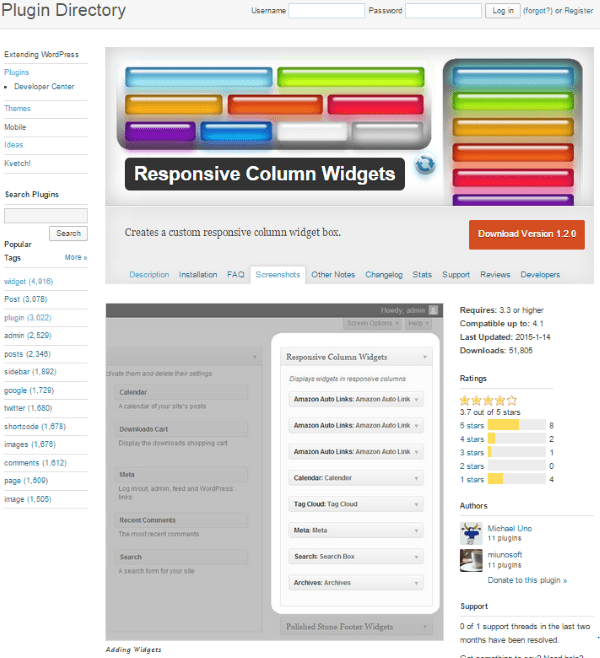The height and width of the screenshot is (658, 600).
Task: Click miunosoft's author avatar
Action: pos(471,560)
